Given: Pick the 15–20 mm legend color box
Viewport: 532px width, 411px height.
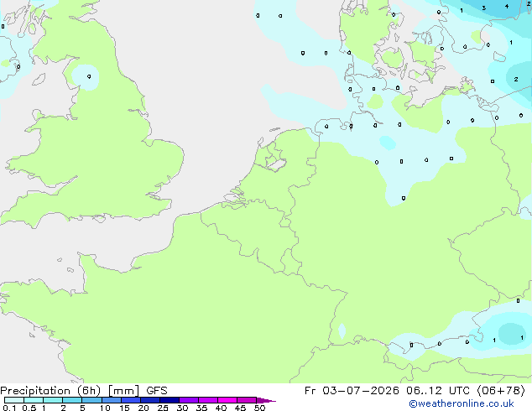Looking at the screenshot, I should click(x=130, y=400).
